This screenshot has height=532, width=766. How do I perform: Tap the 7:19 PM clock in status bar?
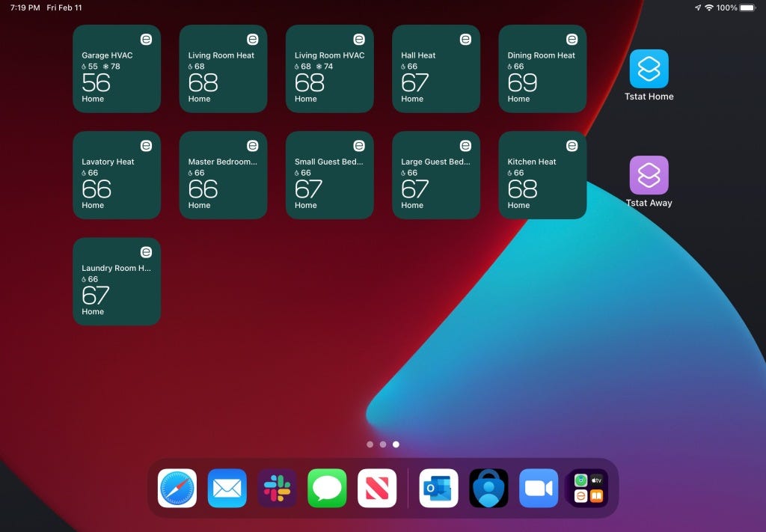[25, 7]
